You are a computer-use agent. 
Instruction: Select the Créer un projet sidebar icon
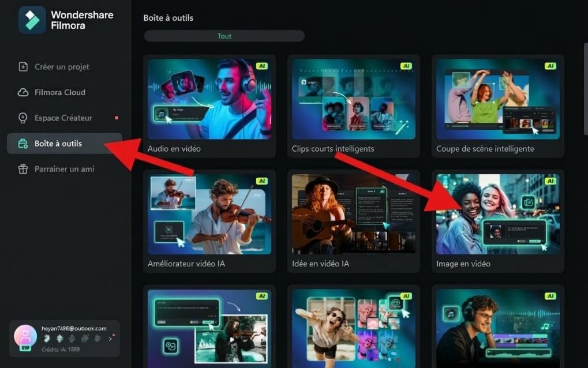tap(23, 66)
